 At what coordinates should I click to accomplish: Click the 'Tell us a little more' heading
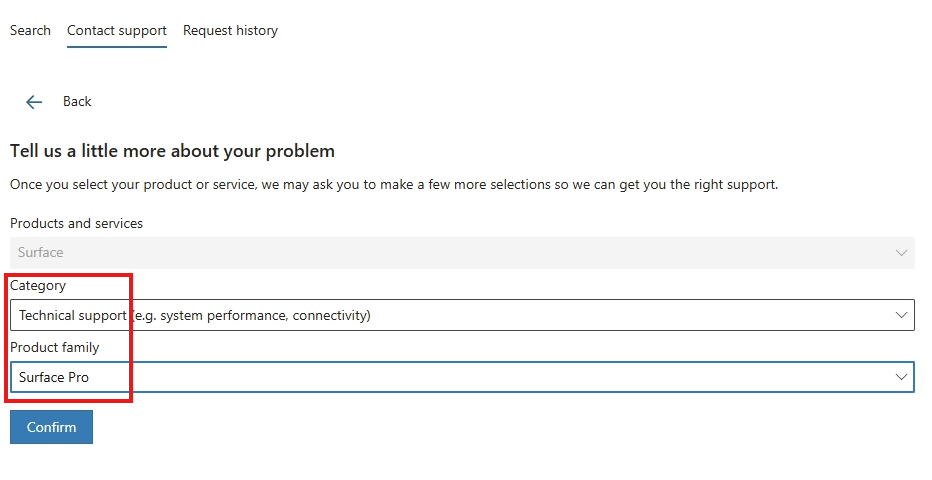(x=172, y=151)
